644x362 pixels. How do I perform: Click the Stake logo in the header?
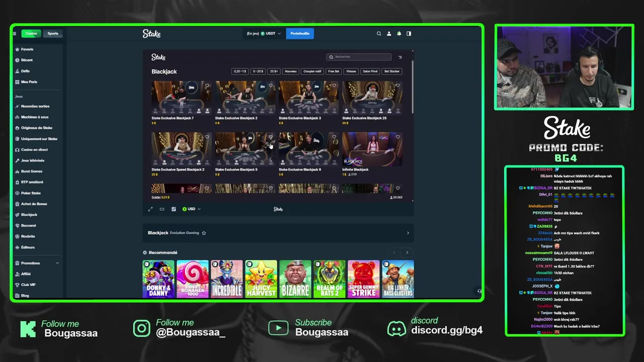click(151, 34)
